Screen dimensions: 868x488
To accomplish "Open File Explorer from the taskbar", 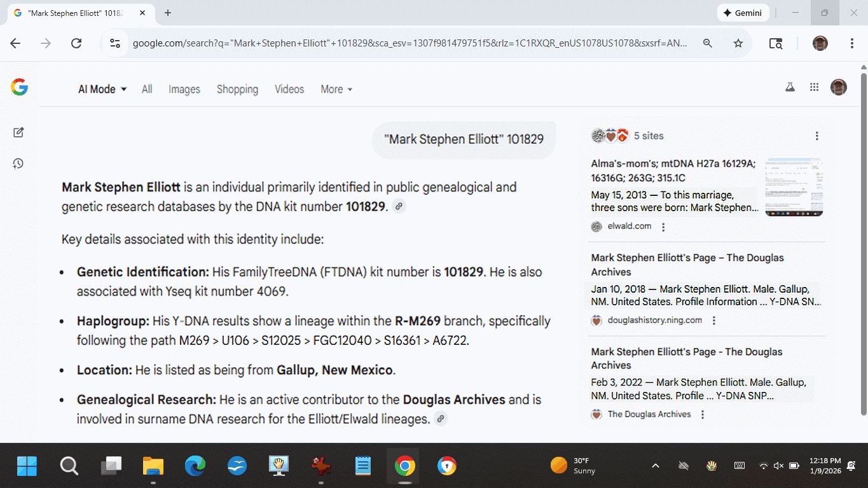I will pos(153,466).
